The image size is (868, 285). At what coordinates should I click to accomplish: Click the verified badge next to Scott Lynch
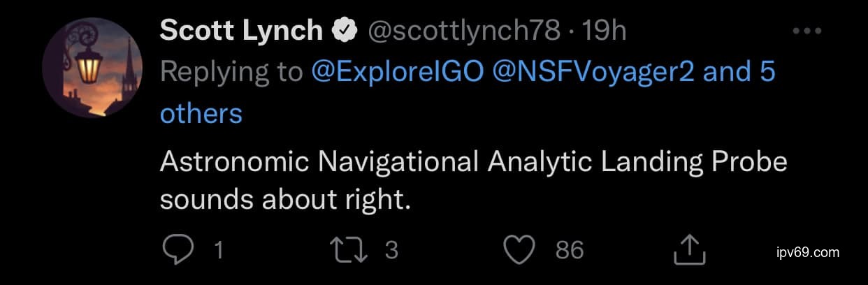(x=345, y=31)
